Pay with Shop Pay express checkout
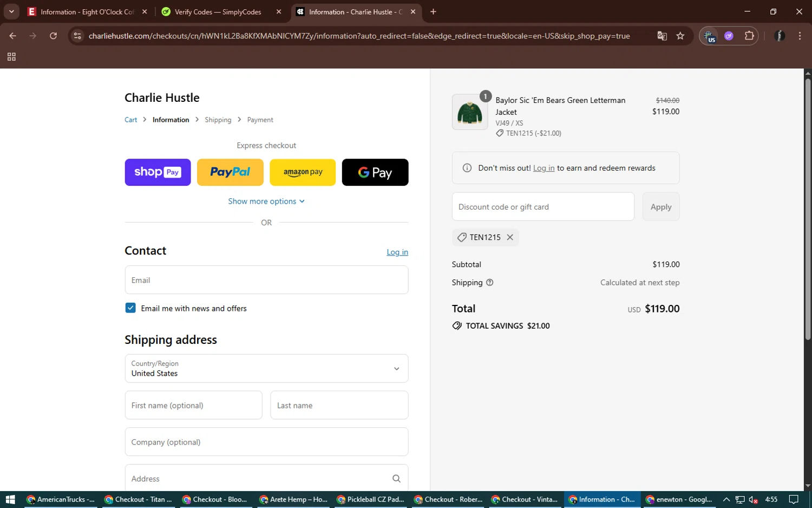This screenshot has height=508, width=812. (x=158, y=172)
